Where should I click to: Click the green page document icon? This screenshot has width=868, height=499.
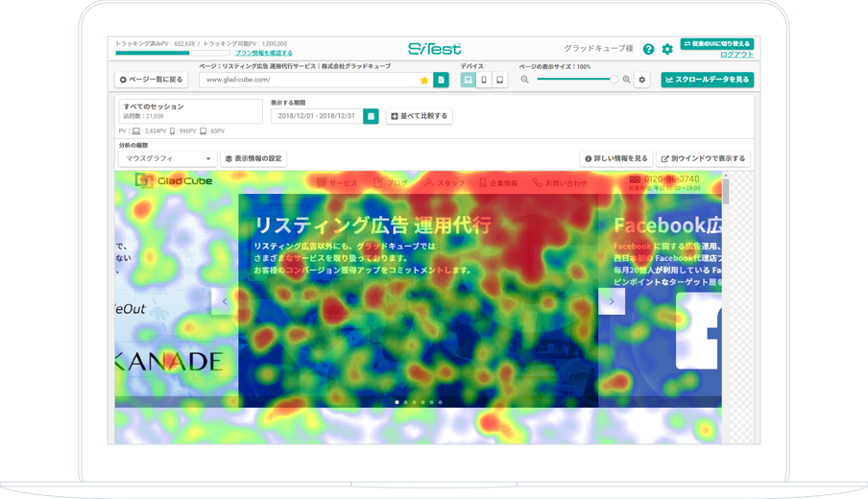coord(441,81)
